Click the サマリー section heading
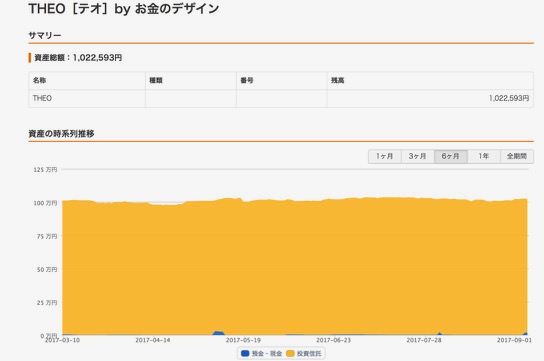The height and width of the screenshot is (361, 544). point(45,35)
